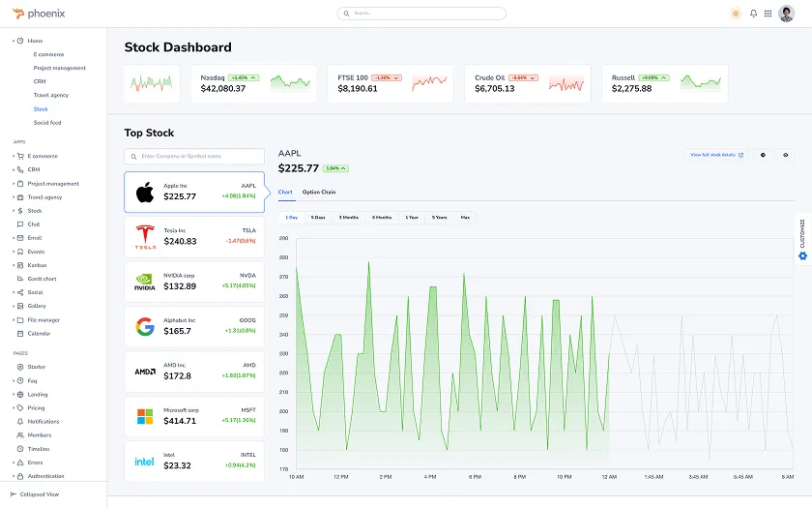Select the NVIDIA logo in Top Stock list

point(144,282)
